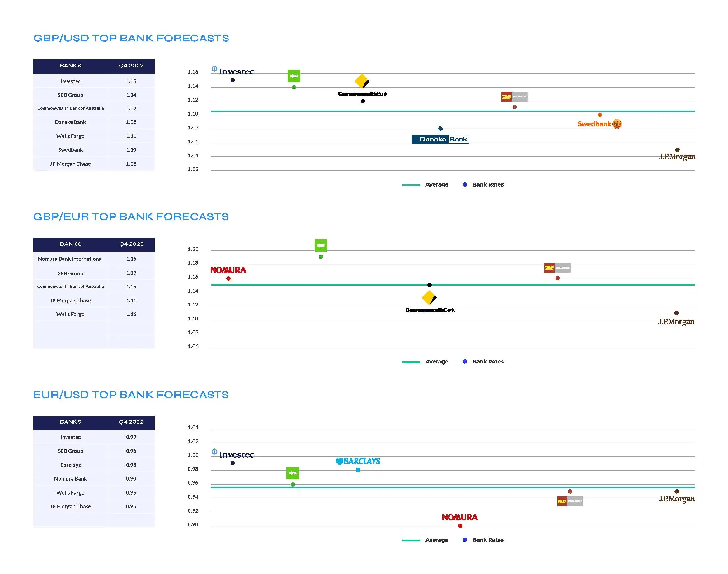Select the Nomura Bank row in EUR/USD table
The width and height of the screenshot is (728, 574).
click(x=94, y=479)
